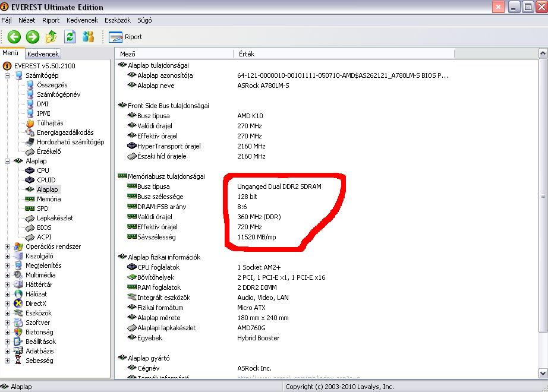Click the value Unganged Dual DDR2 SDRAM
Viewport: 548px width, 392px height.
pos(279,186)
